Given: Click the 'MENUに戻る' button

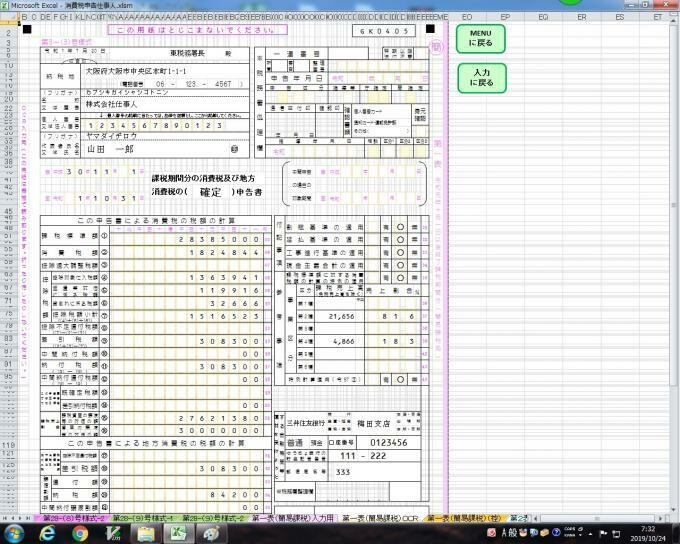Looking at the screenshot, I should tap(481, 39).
